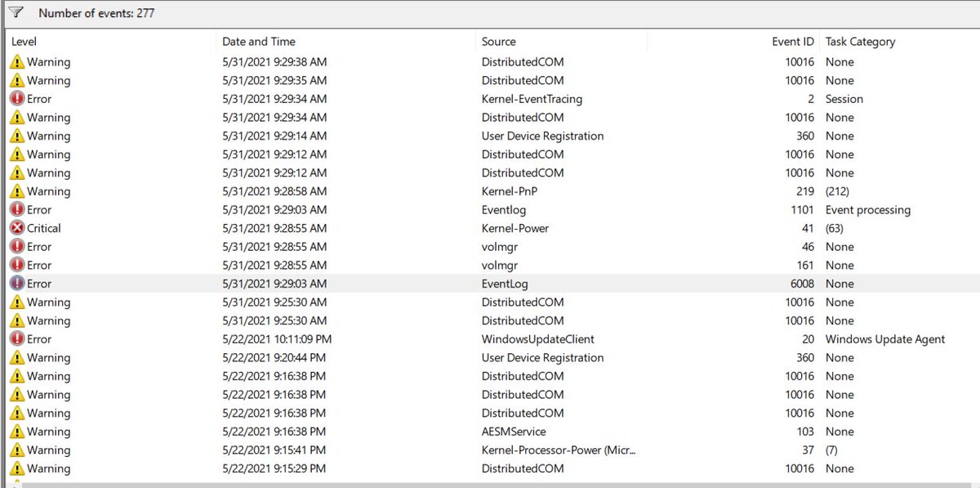The height and width of the screenshot is (488, 980).
Task: Click the Error icon on volmgr event 161 row
Action: (x=17, y=266)
